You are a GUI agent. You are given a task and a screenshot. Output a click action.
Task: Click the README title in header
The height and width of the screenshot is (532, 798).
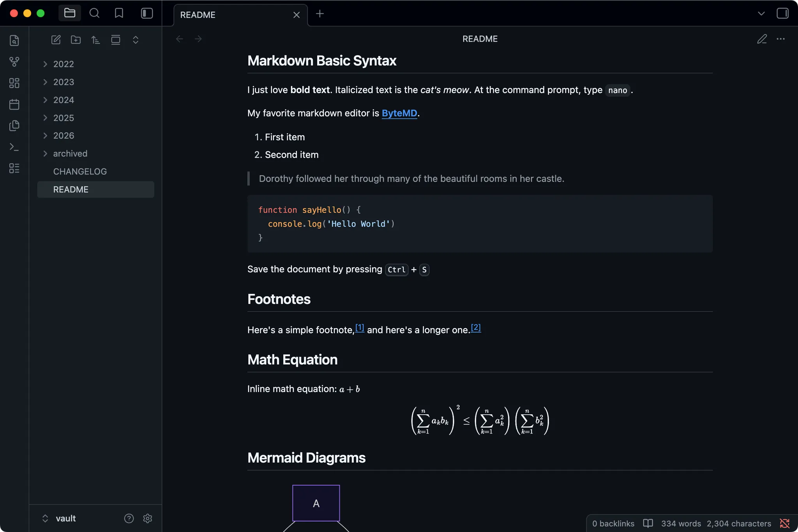tap(480, 39)
